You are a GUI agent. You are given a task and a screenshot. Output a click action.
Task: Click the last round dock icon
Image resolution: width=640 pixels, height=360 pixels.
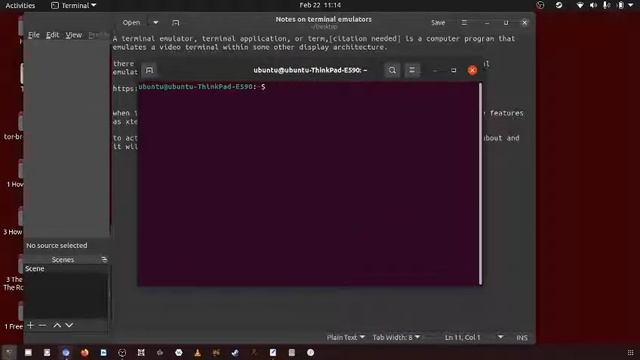pyautogui.click(x=311, y=353)
